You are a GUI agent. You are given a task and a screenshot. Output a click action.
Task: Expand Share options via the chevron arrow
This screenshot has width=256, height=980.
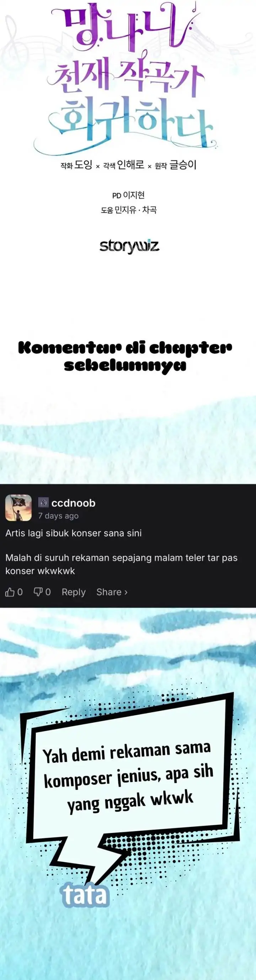point(126,592)
